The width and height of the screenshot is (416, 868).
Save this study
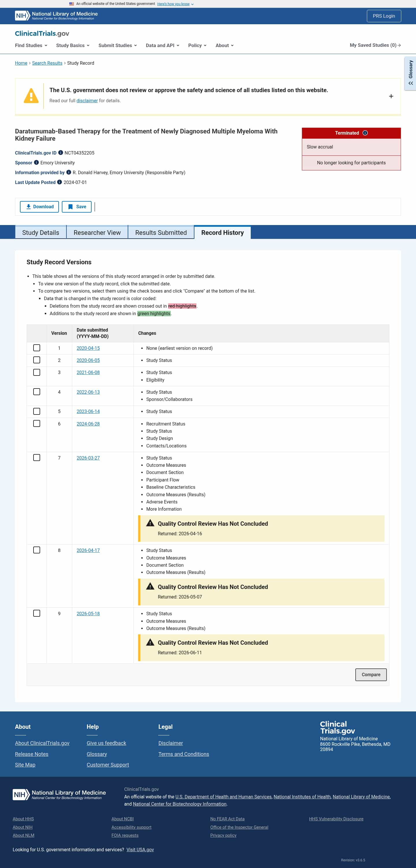[x=77, y=207]
